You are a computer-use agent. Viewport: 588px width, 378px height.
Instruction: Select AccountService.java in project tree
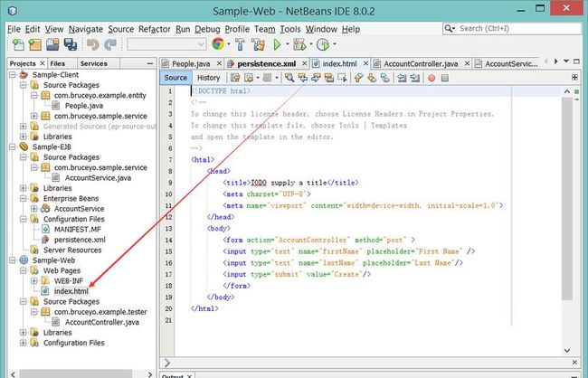click(98, 177)
